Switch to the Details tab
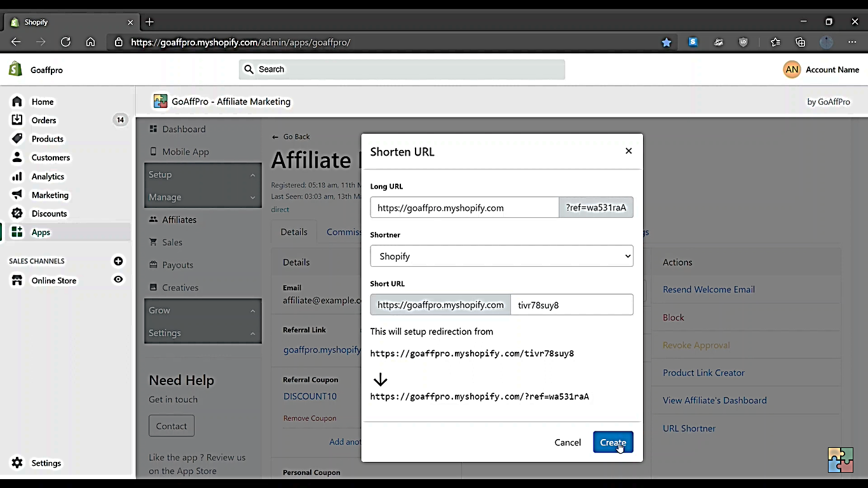The image size is (868, 488). click(x=294, y=232)
